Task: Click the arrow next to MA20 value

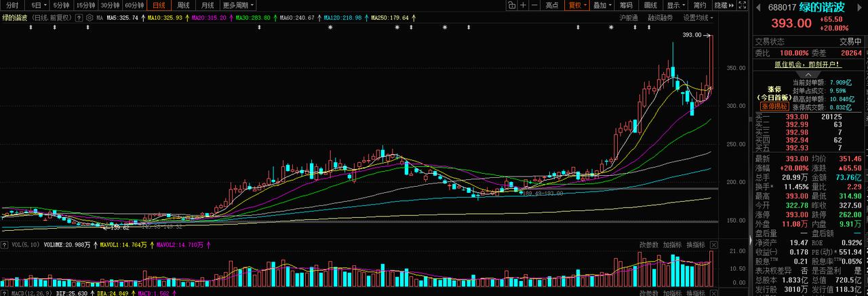Action: coord(231,18)
